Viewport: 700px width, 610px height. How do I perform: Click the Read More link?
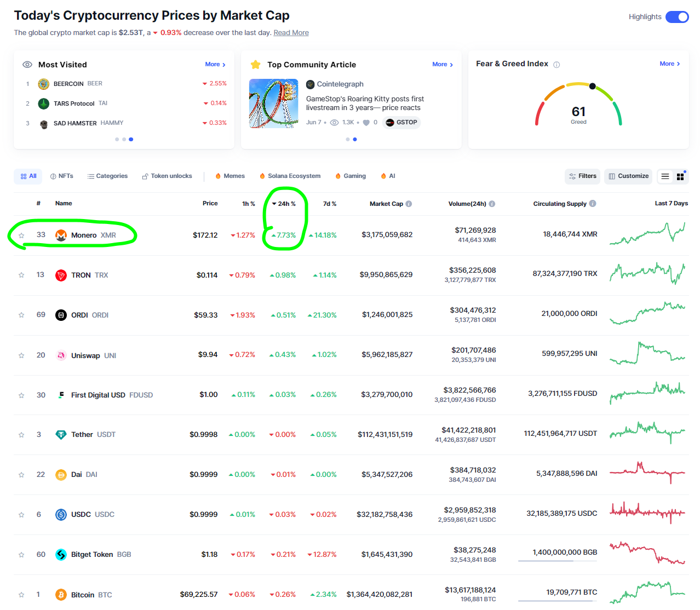[x=291, y=33]
